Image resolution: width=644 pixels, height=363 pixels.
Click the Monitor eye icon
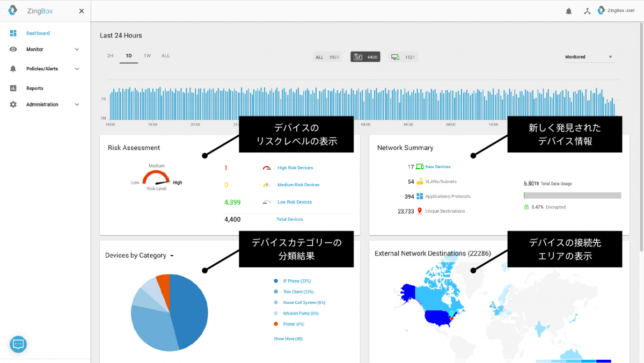pyautogui.click(x=13, y=49)
